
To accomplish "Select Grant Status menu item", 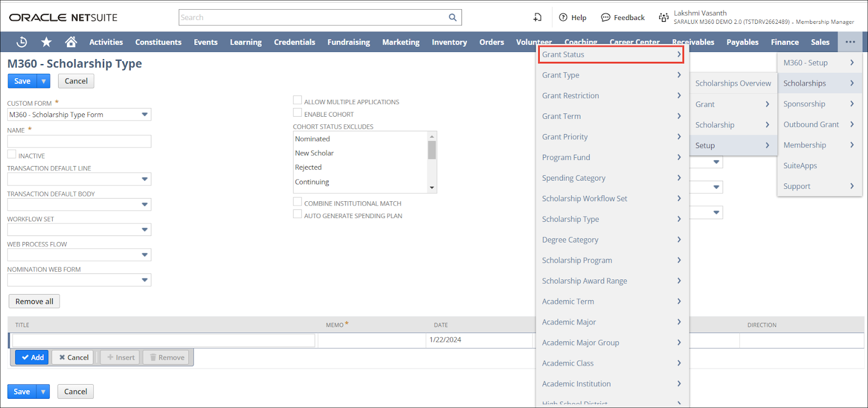I will point(610,55).
